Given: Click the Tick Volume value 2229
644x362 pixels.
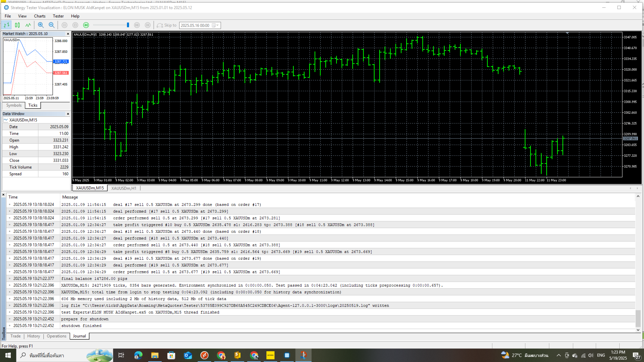Looking at the screenshot, I should click(x=64, y=167).
